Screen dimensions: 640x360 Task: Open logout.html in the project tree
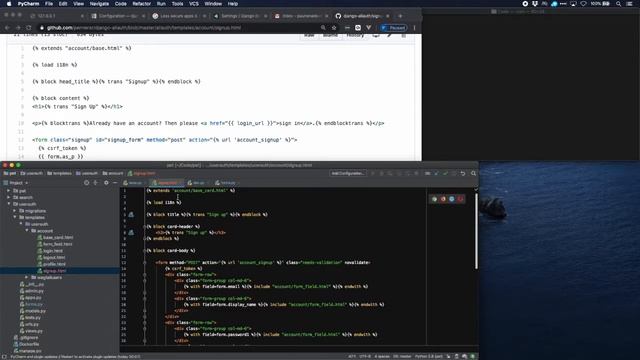(x=51, y=257)
